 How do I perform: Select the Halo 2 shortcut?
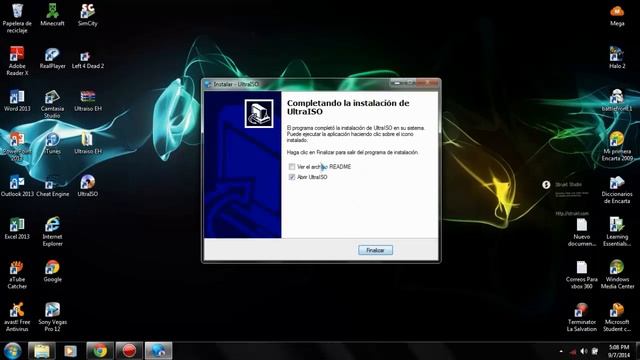pos(617,58)
